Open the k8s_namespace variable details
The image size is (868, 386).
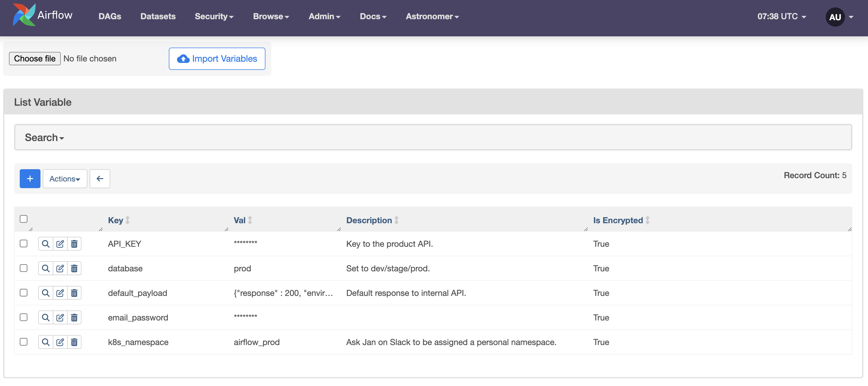pos(46,342)
